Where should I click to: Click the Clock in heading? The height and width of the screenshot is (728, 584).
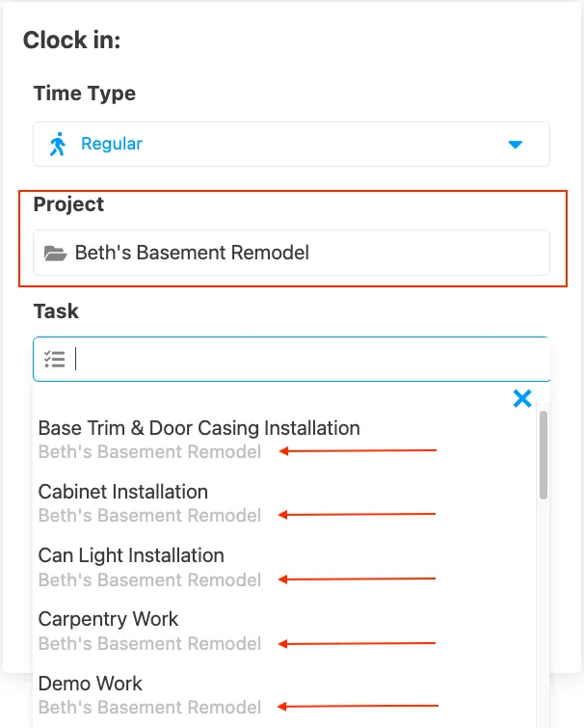coord(71,40)
